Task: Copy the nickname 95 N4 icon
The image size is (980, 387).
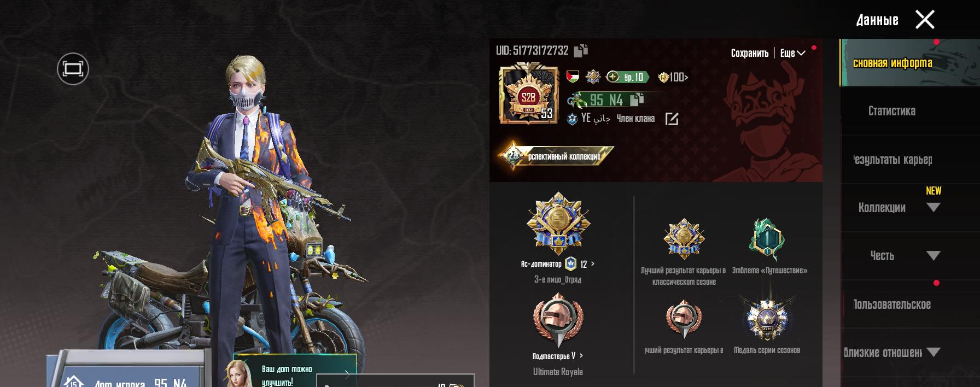Action: click(637, 99)
